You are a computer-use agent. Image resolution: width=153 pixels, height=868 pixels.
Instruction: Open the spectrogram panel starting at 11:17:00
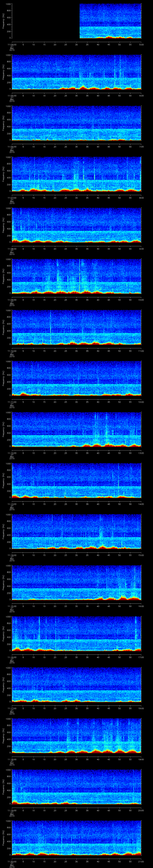77,685
